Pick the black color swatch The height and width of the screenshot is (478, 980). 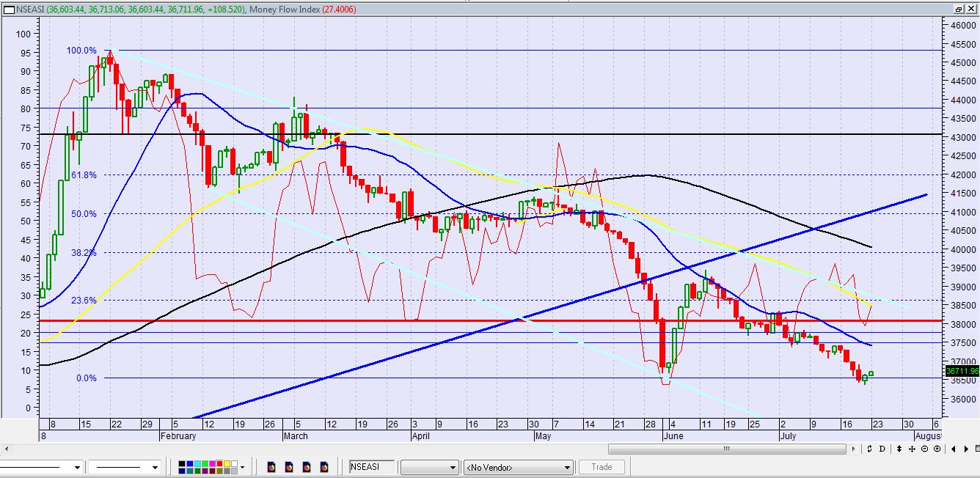pyautogui.click(x=182, y=463)
